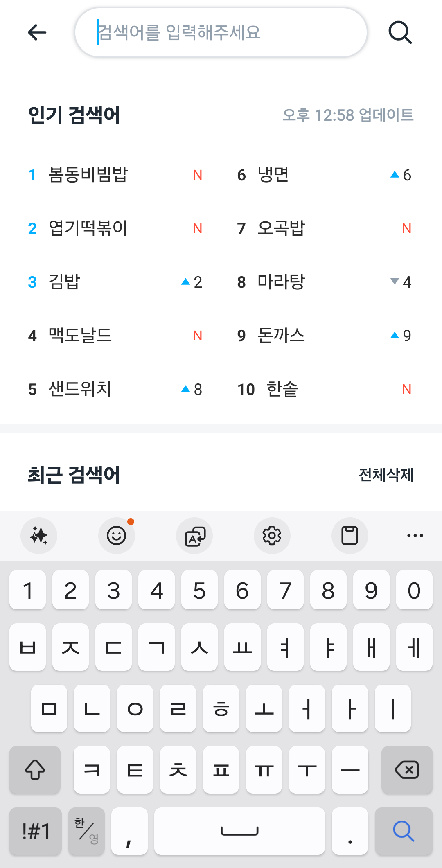Image resolution: width=442 pixels, height=868 pixels.
Task: Tap the magnifier icon beside search field
Action: tap(400, 32)
